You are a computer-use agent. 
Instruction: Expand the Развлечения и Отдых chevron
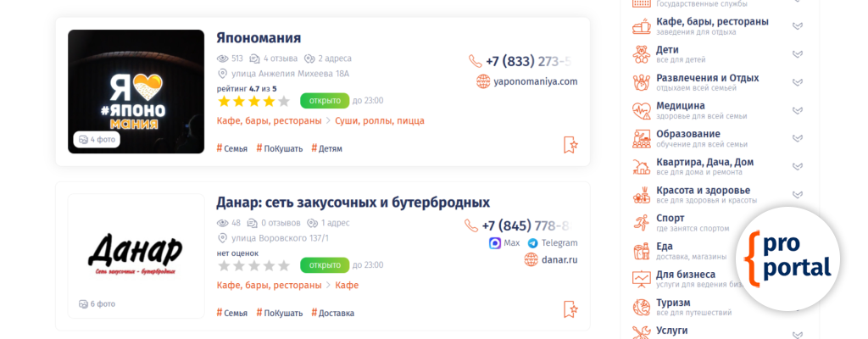coord(797,82)
